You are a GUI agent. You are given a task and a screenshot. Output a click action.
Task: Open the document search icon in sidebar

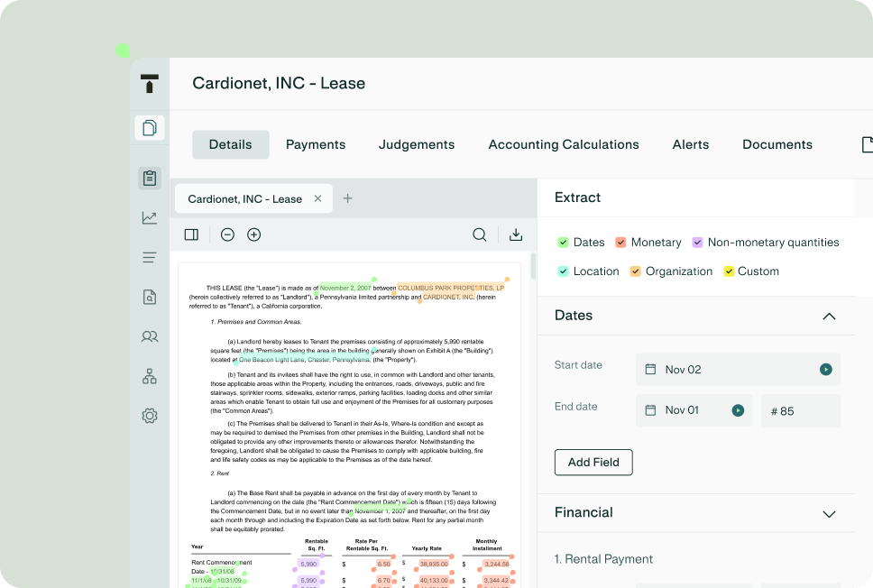tap(149, 297)
